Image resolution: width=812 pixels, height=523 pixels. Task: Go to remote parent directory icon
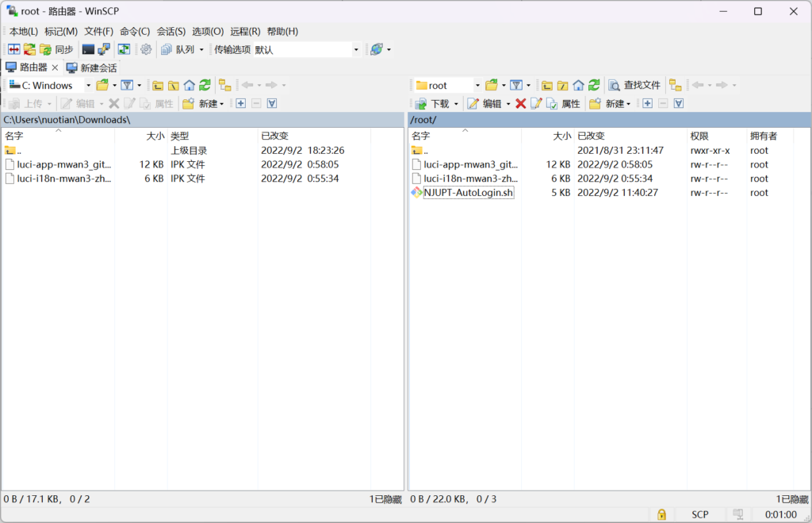pos(547,85)
